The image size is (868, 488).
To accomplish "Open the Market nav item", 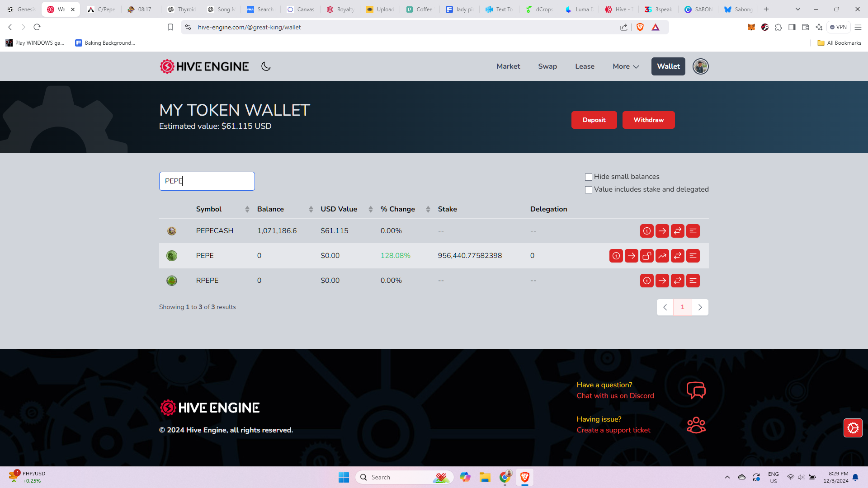I will [x=508, y=66].
